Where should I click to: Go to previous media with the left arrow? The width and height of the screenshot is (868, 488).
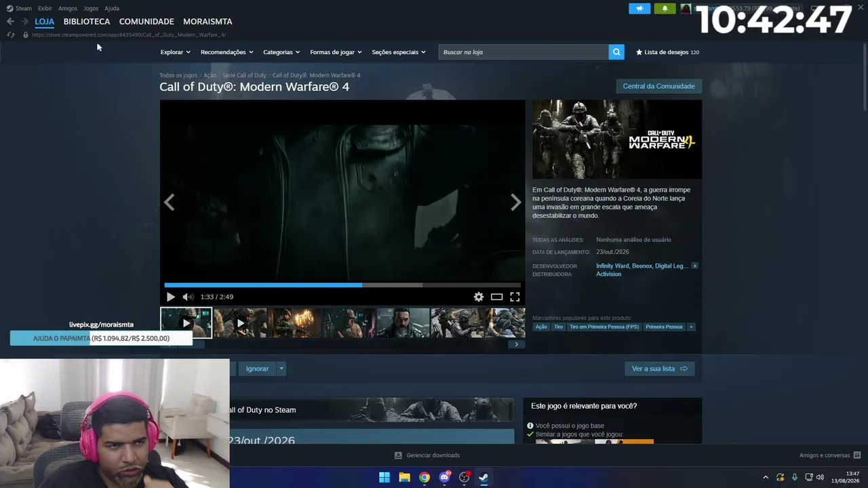click(169, 202)
